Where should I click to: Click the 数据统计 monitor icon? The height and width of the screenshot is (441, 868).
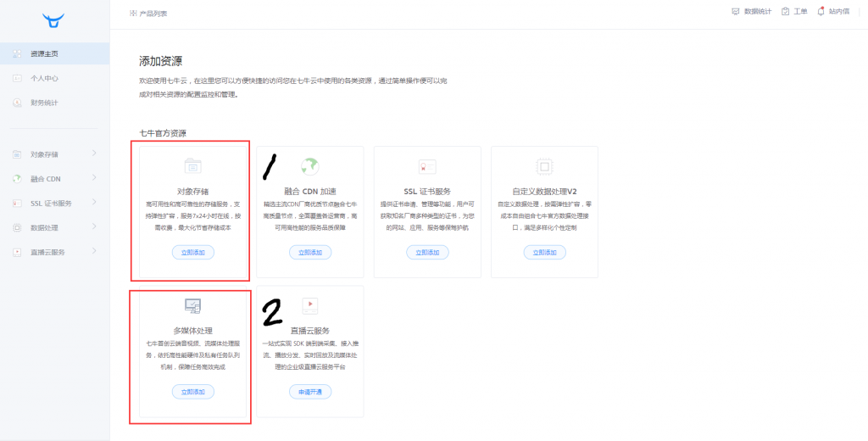tap(735, 12)
